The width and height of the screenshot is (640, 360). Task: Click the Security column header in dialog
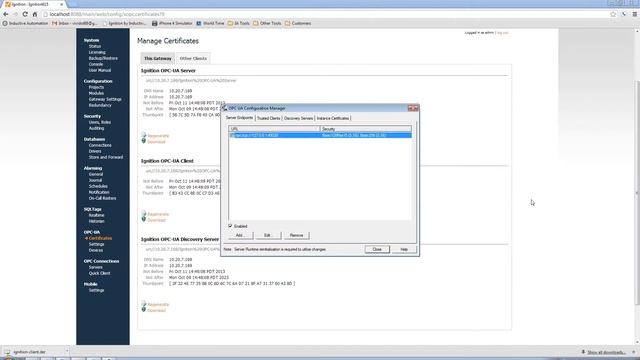point(366,129)
